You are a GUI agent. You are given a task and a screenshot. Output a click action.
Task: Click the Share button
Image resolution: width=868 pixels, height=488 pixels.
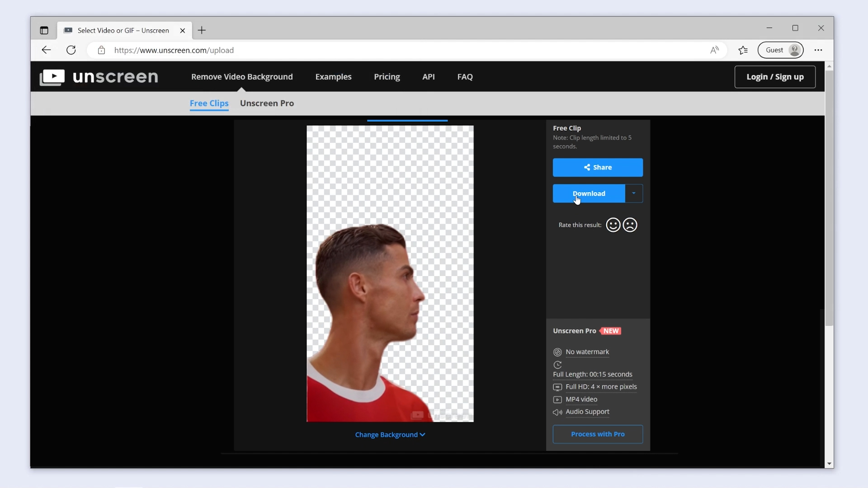597,168
